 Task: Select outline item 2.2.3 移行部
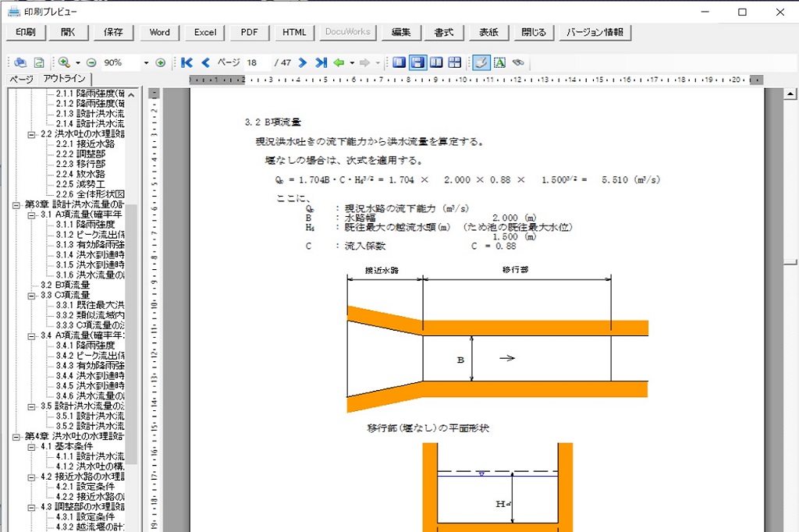[x=80, y=164]
